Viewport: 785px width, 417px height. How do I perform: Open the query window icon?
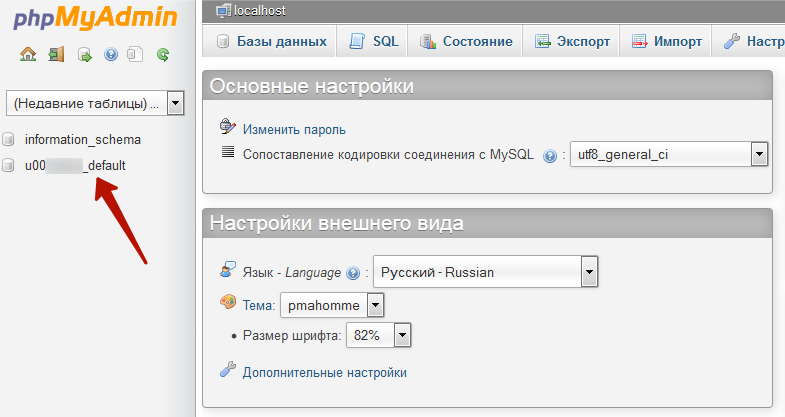[x=85, y=54]
